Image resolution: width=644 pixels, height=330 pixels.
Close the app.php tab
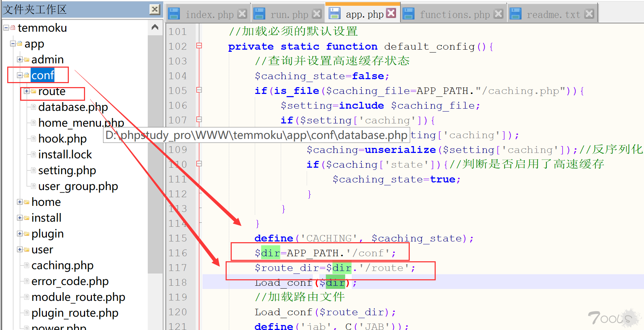click(391, 13)
